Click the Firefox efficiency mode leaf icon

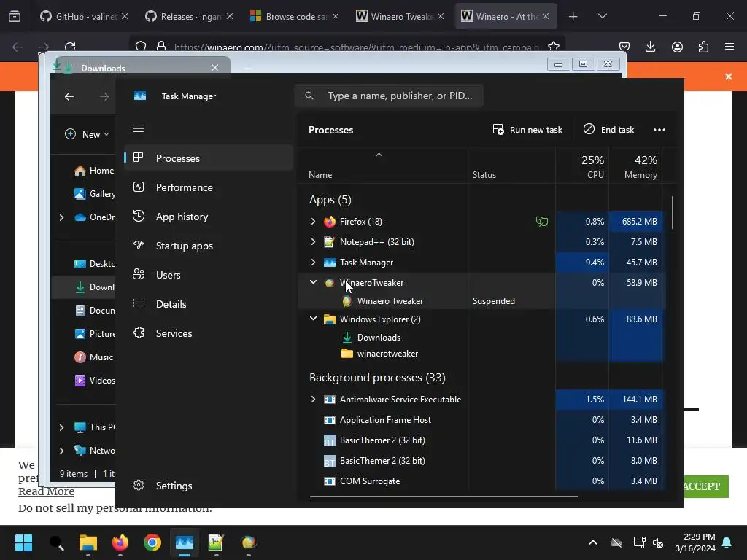542,222
